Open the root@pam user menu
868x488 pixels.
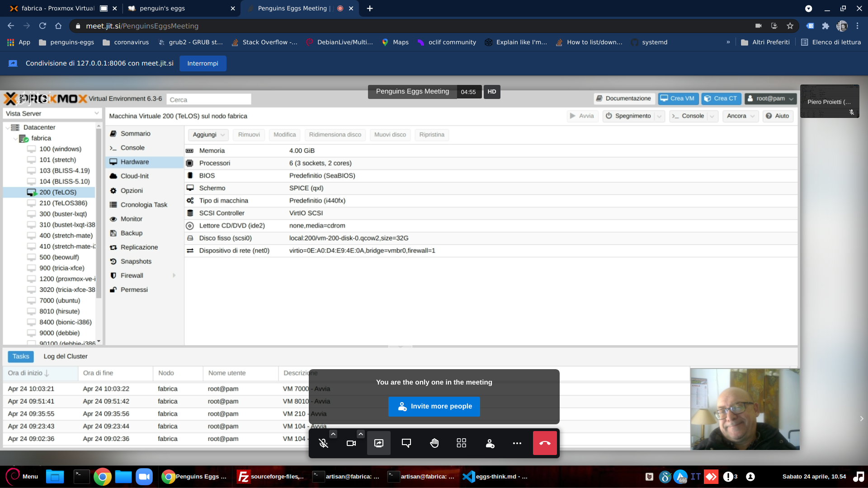770,99
